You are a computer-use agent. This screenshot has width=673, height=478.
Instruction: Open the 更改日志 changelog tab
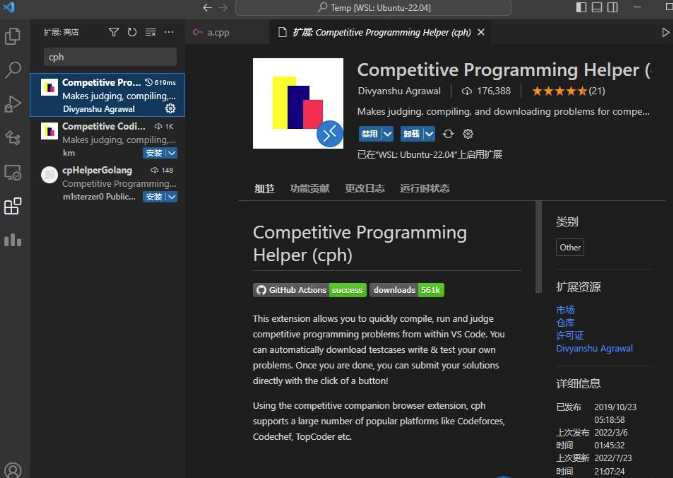pyautogui.click(x=365, y=188)
